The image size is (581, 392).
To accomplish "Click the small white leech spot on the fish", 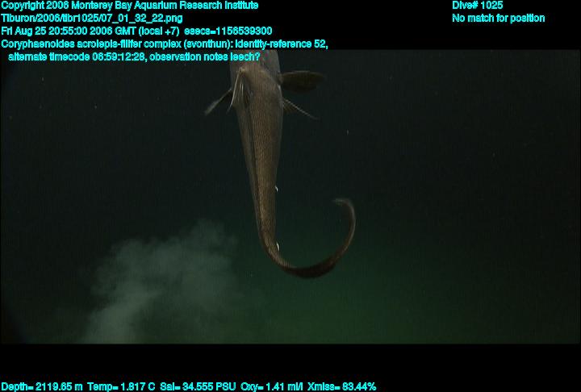I will pyautogui.click(x=277, y=190).
